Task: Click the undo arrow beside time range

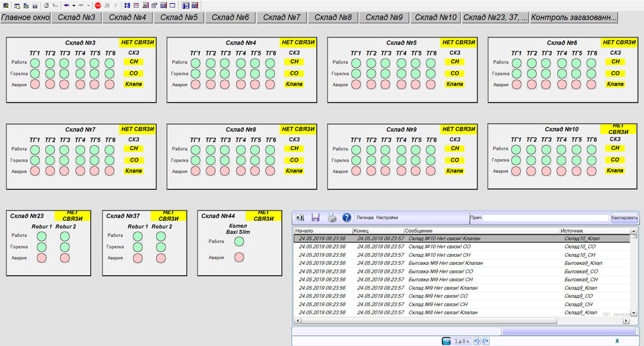Action: [477, 341]
